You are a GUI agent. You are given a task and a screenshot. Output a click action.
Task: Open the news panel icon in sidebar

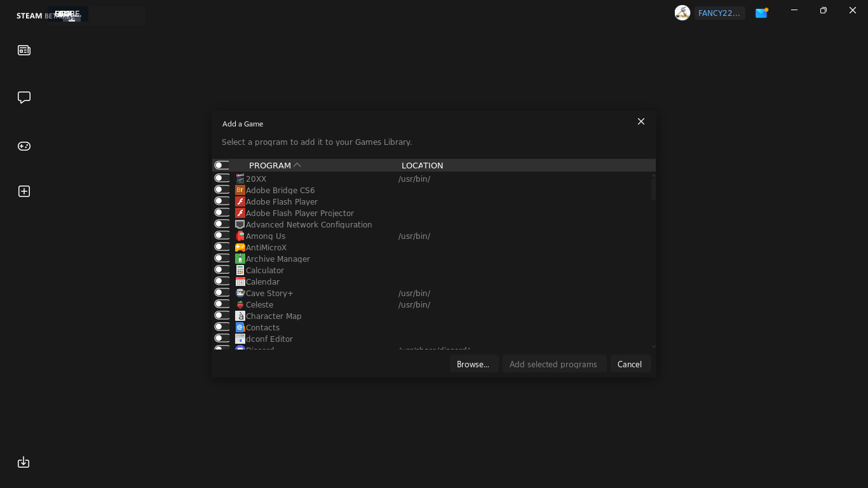pos(24,50)
